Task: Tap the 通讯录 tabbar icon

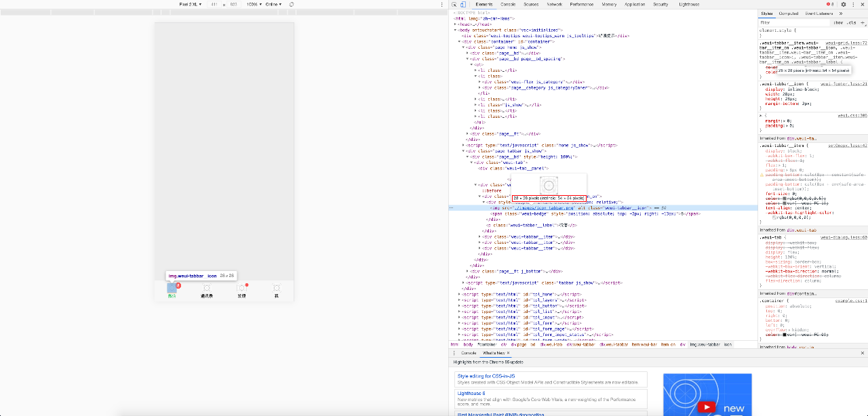Action: click(207, 288)
